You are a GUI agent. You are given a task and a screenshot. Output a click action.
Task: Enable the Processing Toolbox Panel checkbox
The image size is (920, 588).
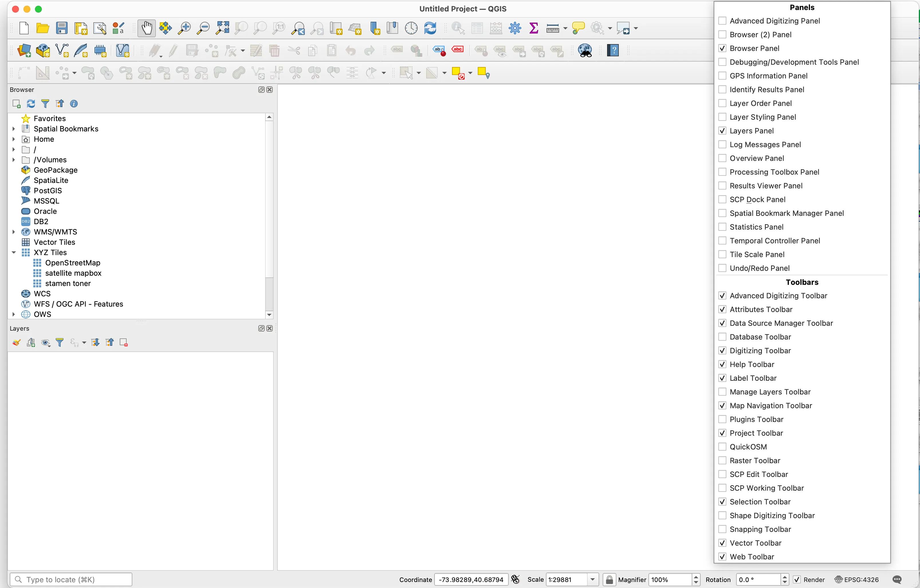(x=722, y=172)
